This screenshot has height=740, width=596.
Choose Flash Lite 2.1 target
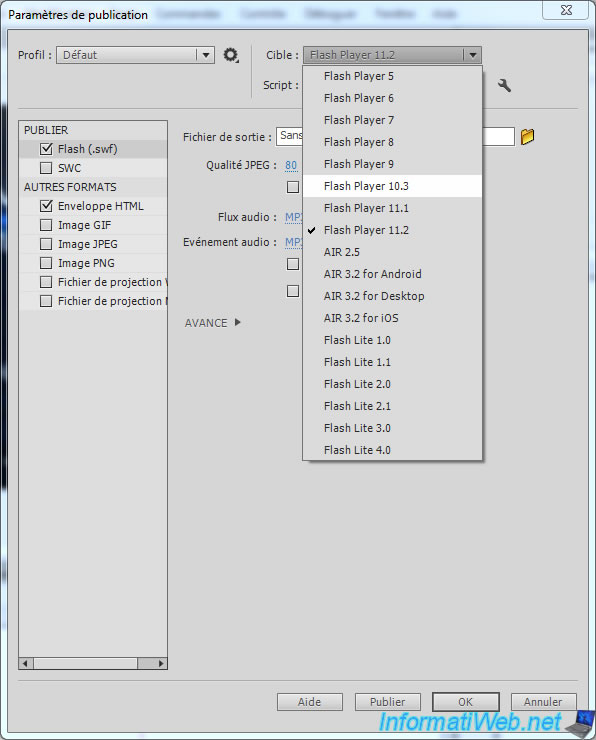(392, 406)
